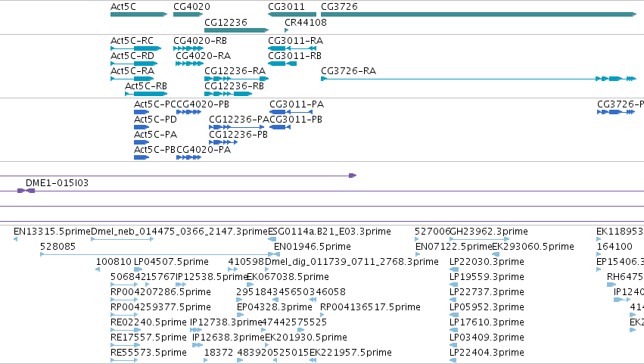The height and width of the screenshot is (364, 644).
Task: Select RP004136517.5prime EST label
Action: [x=370, y=307]
